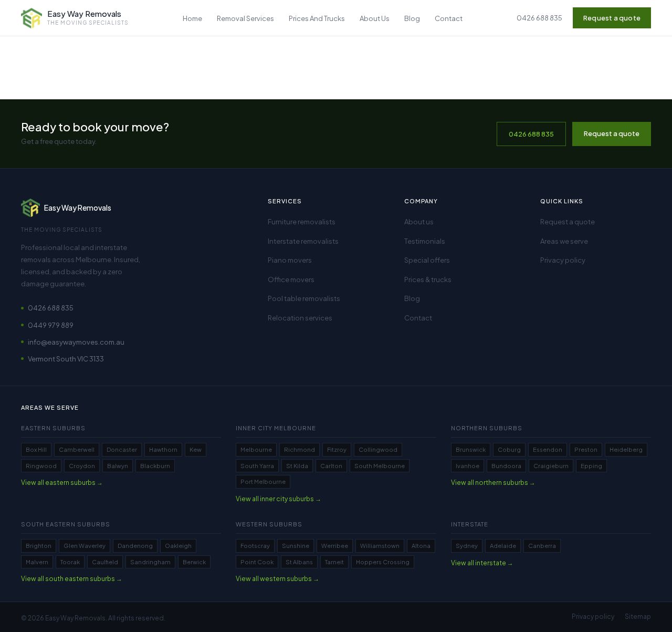Open Blog link in Company column

point(412,298)
